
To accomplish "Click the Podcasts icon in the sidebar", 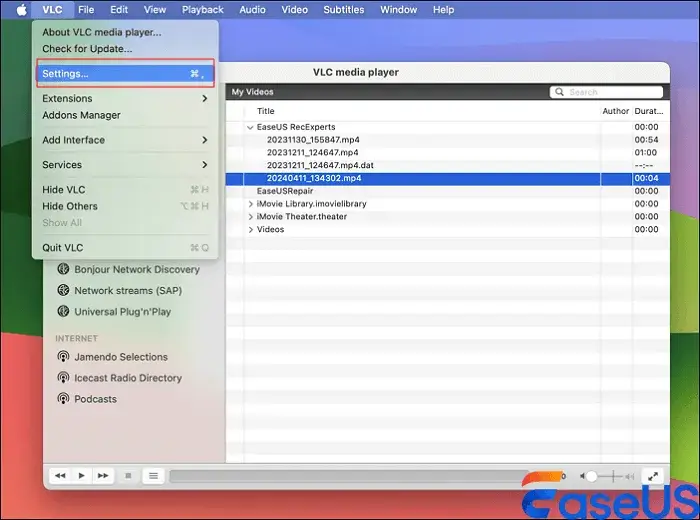I will (x=64, y=399).
